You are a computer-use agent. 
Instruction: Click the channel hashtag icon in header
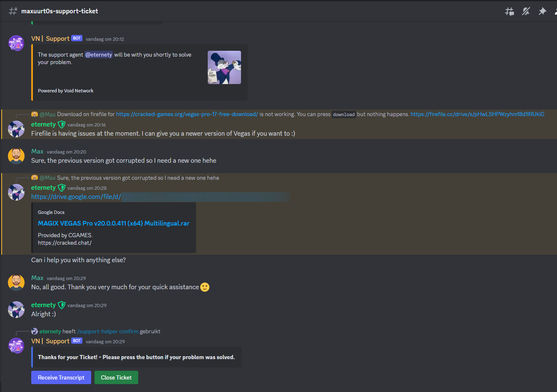[x=13, y=11]
